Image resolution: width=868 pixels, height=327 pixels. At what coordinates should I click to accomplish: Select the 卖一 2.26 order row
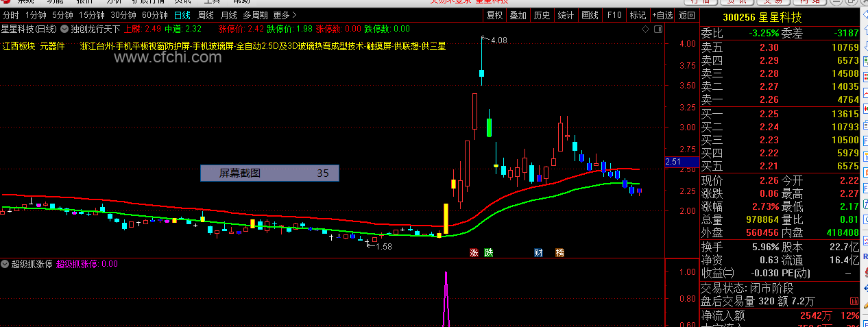[x=780, y=99]
